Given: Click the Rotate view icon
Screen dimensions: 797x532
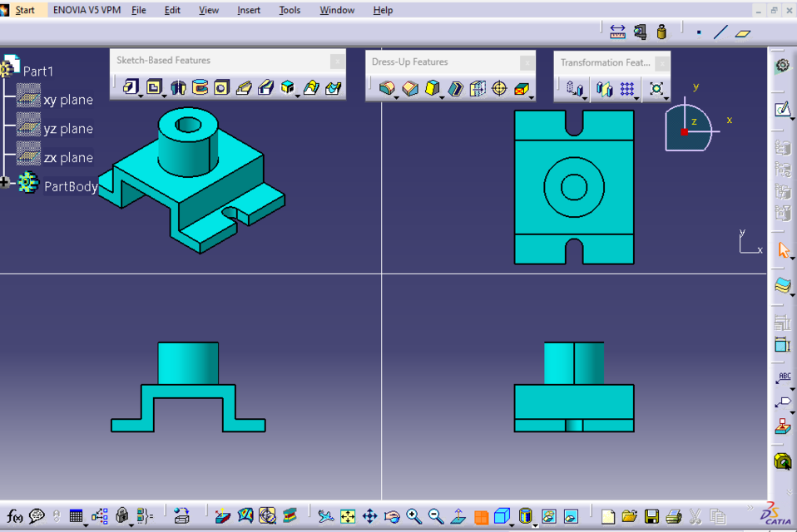Looking at the screenshot, I should tap(392, 515).
